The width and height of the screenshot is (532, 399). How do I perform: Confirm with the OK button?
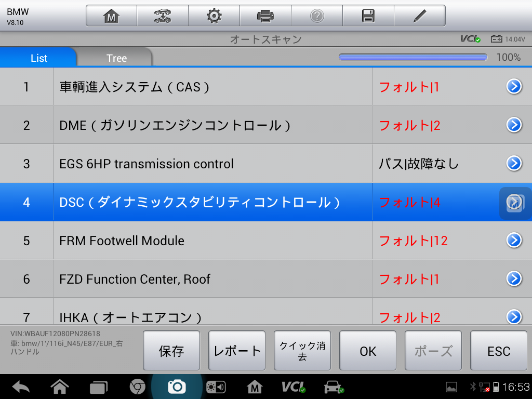(x=368, y=351)
